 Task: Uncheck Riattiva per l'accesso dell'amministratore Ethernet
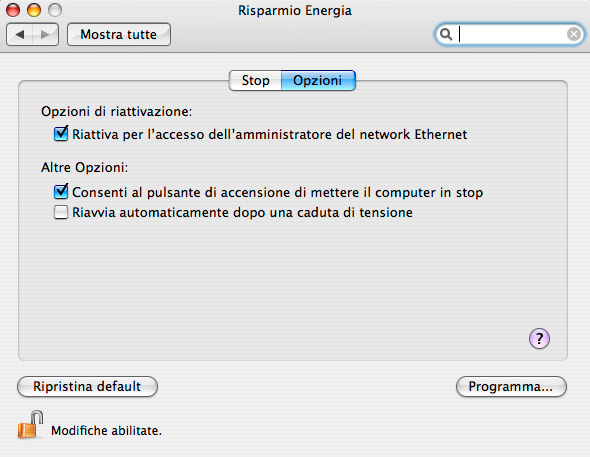tap(61, 134)
